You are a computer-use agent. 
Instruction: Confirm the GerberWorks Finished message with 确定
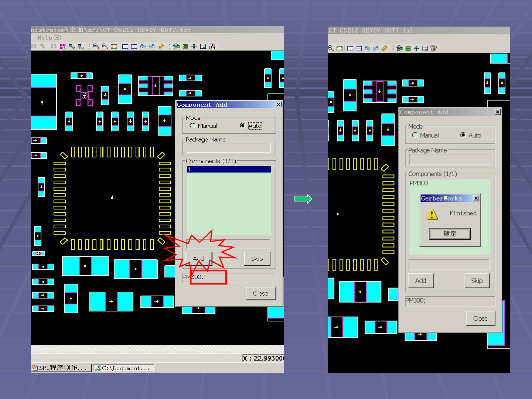[x=450, y=234]
